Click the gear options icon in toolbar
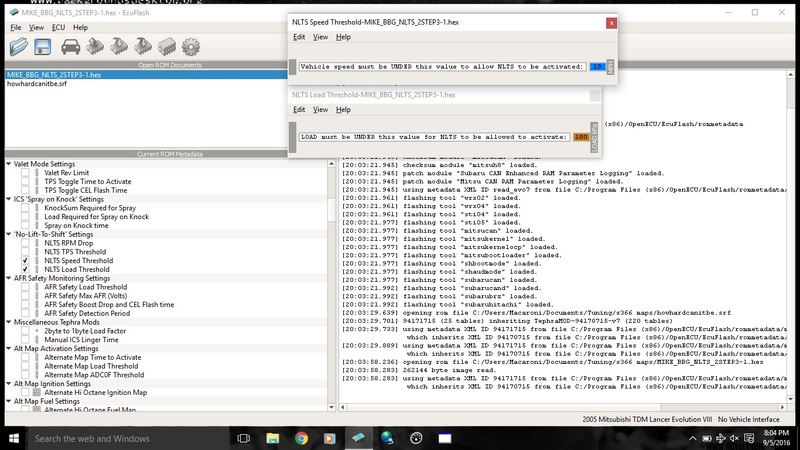The height and width of the screenshot is (450, 800). [191, 47]
